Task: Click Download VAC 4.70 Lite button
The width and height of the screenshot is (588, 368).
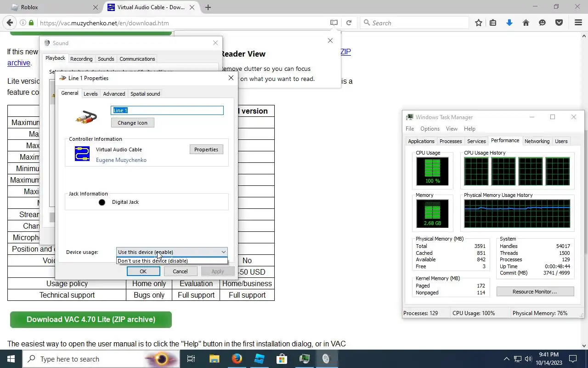Action: [91, 319]
